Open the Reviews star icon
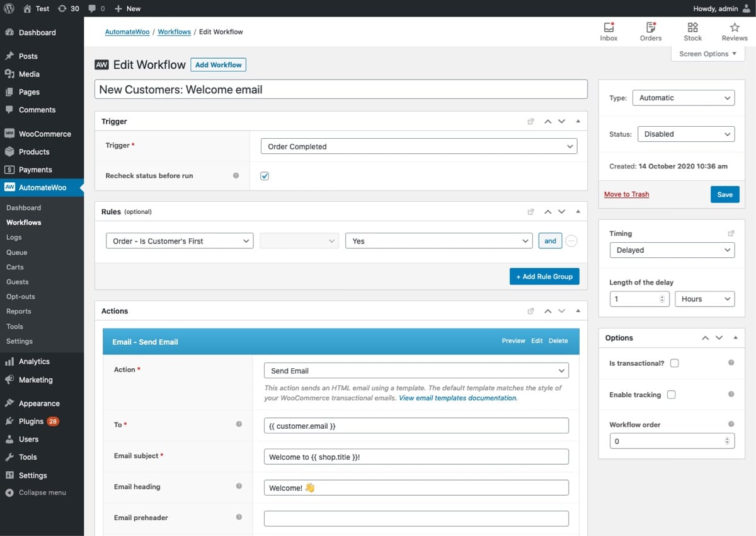Screen dimensions: 756x536 click(x=735, y=32)
